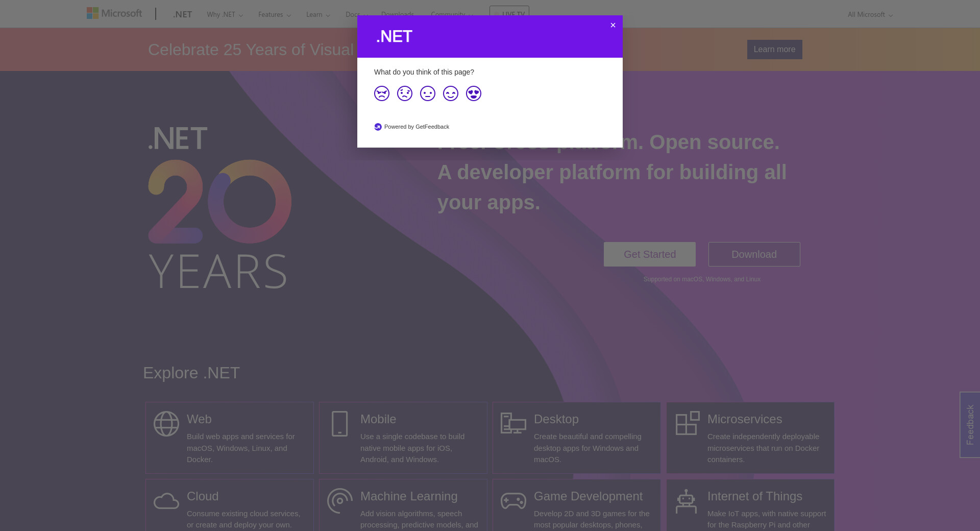Click the 'Celebrate 25 Years of Visual' banner text
Image resolution: width=980 pixels, height=531 pixels.
(x=251, y=50)
